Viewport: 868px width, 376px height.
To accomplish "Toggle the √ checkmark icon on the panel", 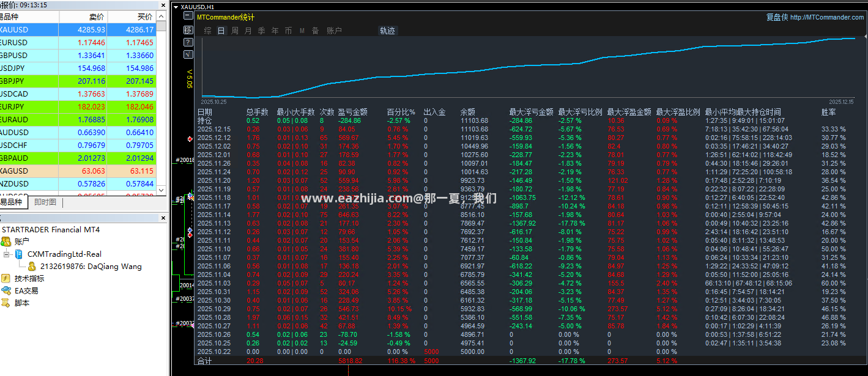I will click(x=188, y=54).
